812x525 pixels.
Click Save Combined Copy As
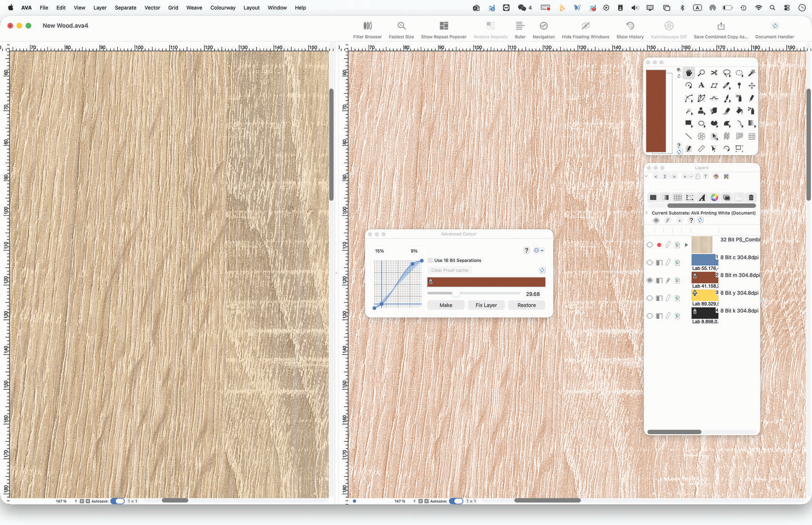(721, 30)
